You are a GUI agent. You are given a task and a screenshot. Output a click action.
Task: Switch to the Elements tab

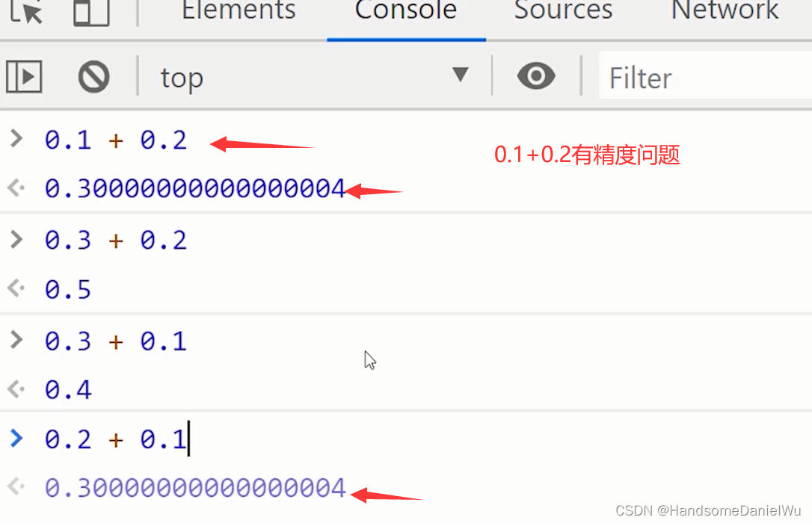[x=238, y=11]
